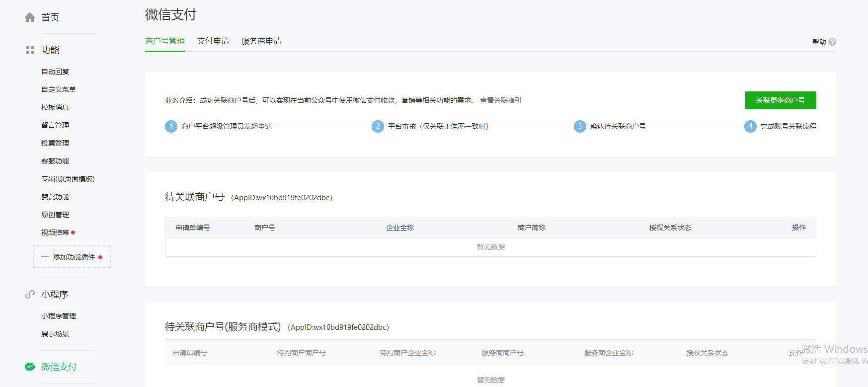This screenshot has height=387, width=868.
Task: Click the help question mark icon
Action: (x=832, y=42)
